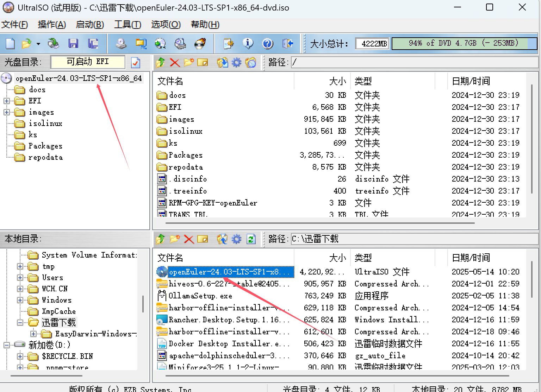Screen dimensions: 541x392
Task: Click the Save As double-floppy icon
Action: pos(93,44)
